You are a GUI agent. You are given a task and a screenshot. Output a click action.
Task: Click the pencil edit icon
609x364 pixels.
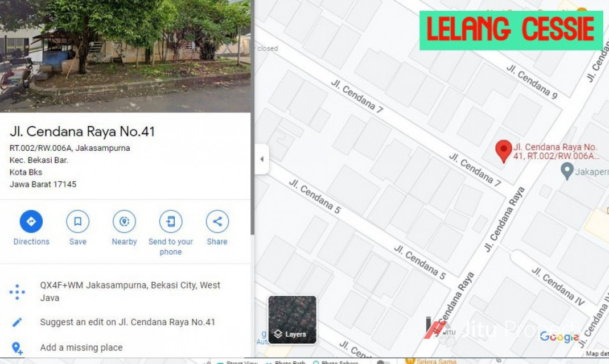pyautogui.click(x=17, y=322)
